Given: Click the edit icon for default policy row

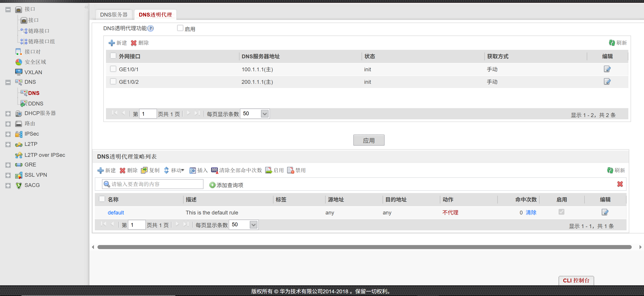Looking at the screenshot, I should click(x=604, y=212).
